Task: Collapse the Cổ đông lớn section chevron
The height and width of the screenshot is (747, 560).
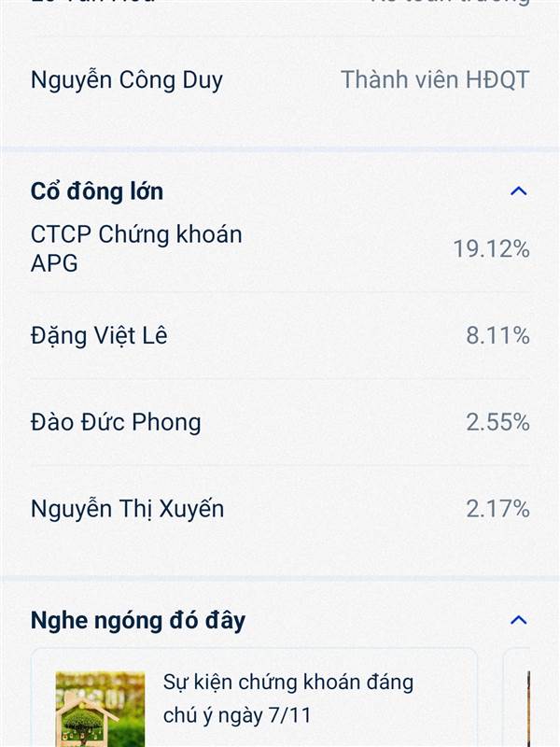Action: pos(519,191)
